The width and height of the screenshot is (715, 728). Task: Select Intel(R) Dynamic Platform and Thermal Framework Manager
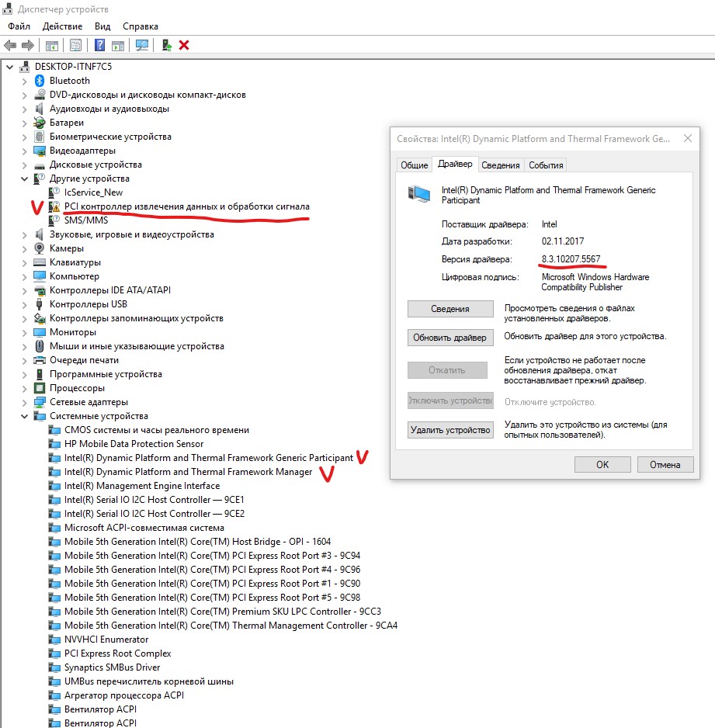click(x=189, y=472)
